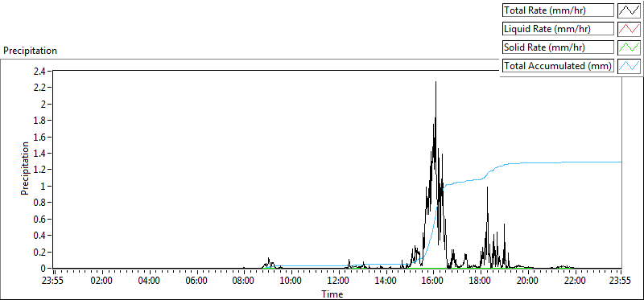Click the 0 y-axis minimum value
The height and width of the screenshot is (300, 644).
43,268
